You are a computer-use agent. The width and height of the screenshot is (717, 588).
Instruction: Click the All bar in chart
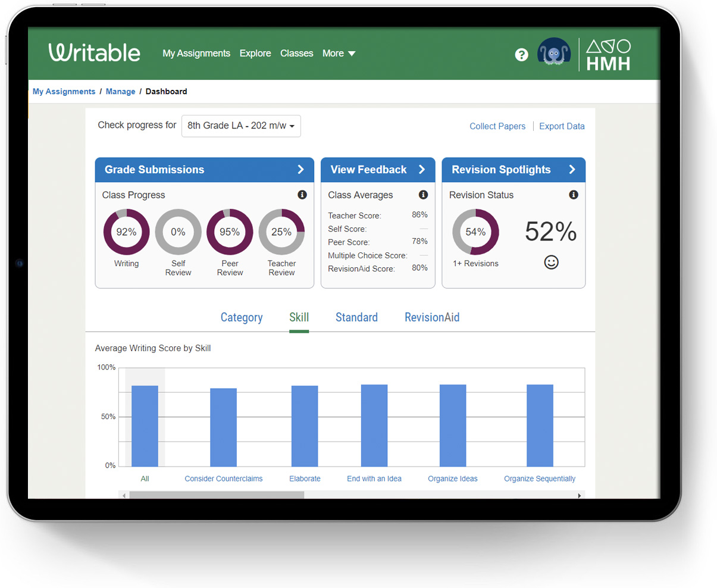[x=145, y=426]
